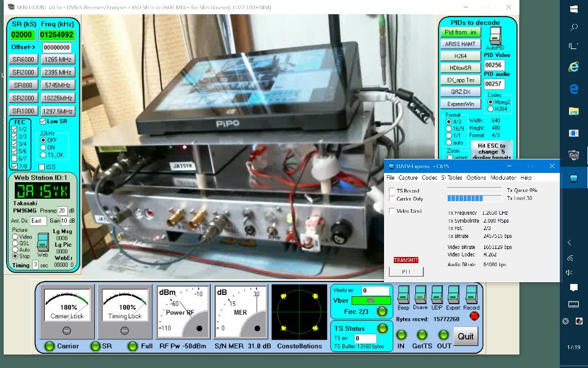Click the ARISS HAMT preset button
The height and width of the screenshot is (368, 588).
coord(461,44)
